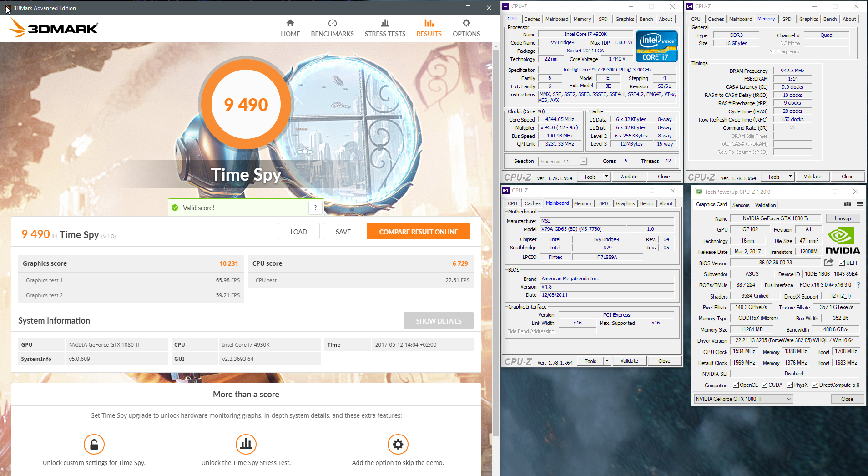Click the DRAM Frequency 942.5 MHz value
Viewport: 868px width, 476px height.
792,71
